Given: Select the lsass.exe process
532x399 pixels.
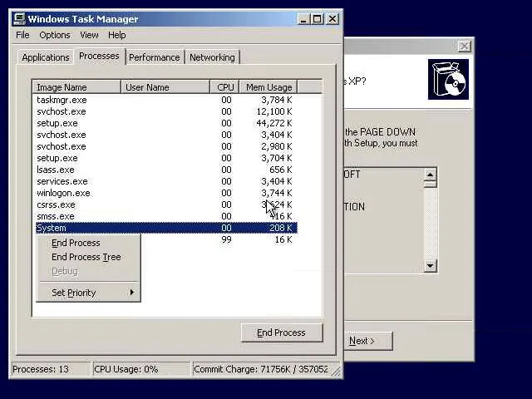Looking at the screenshot, I should click(x=166, y=170).
